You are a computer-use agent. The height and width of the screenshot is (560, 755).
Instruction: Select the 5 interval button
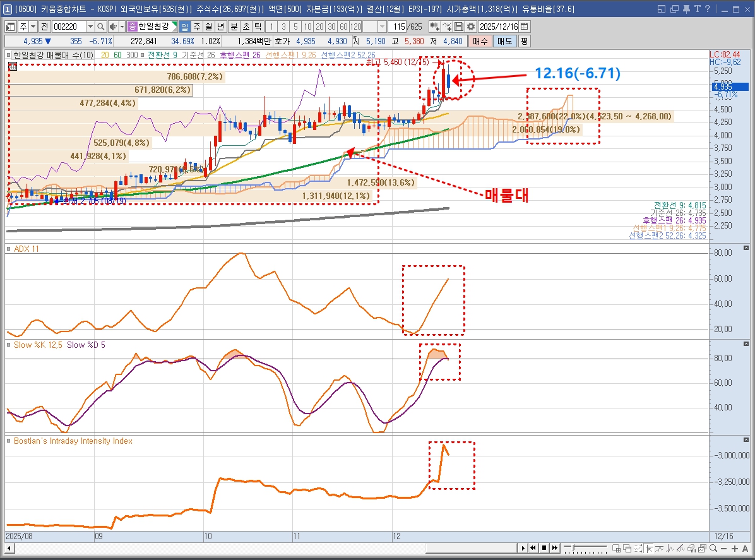pyautogui.click(x=295, y=27)
